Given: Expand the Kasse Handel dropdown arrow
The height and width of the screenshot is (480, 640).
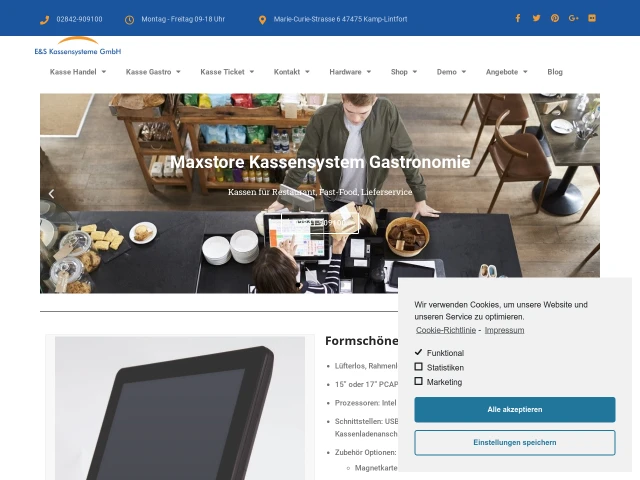Looking at the screenshot, I should [x=104, y=72].
